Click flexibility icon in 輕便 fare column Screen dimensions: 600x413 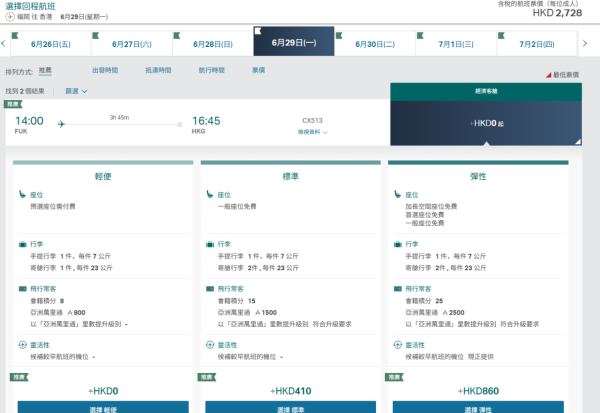coord(22,343)
